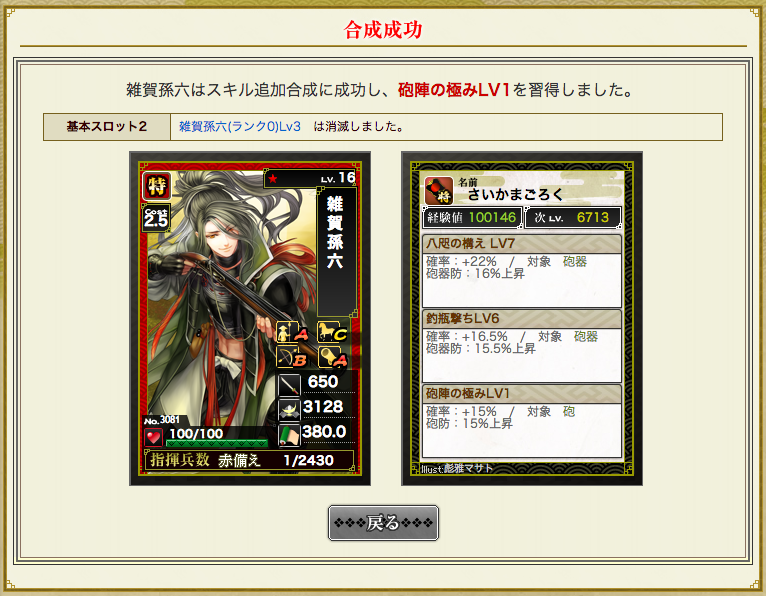Open the 雑賀孫六(ランク0)Lv3 link

[x=240, y=127]
